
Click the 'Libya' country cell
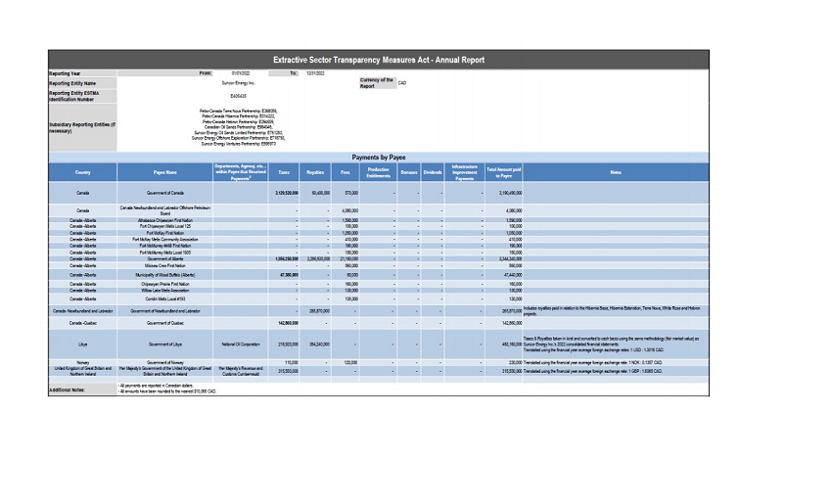click(x=82, y=344)
